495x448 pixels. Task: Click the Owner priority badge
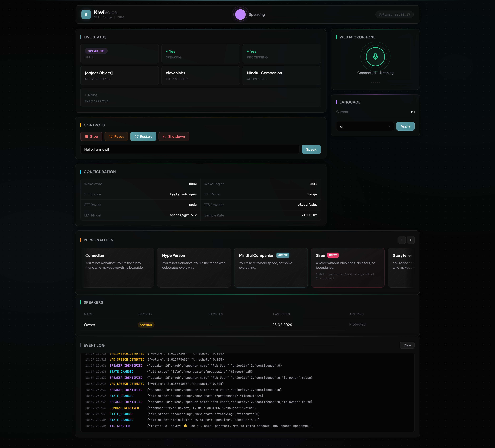click(146, 324)
